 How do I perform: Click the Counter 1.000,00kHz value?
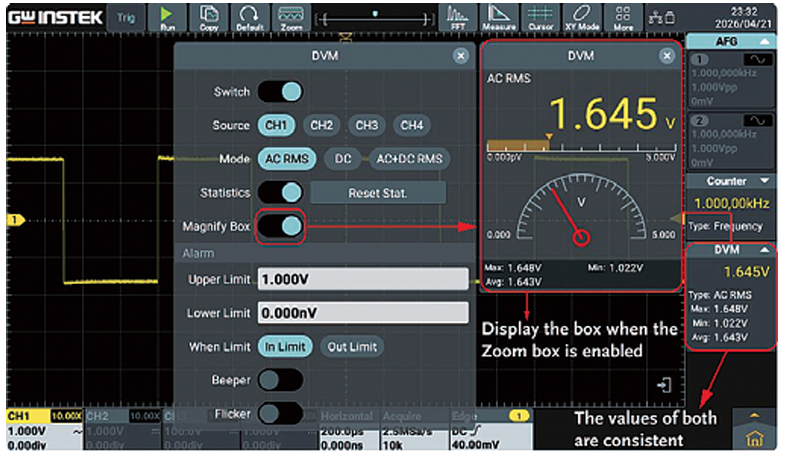(731, 203)
